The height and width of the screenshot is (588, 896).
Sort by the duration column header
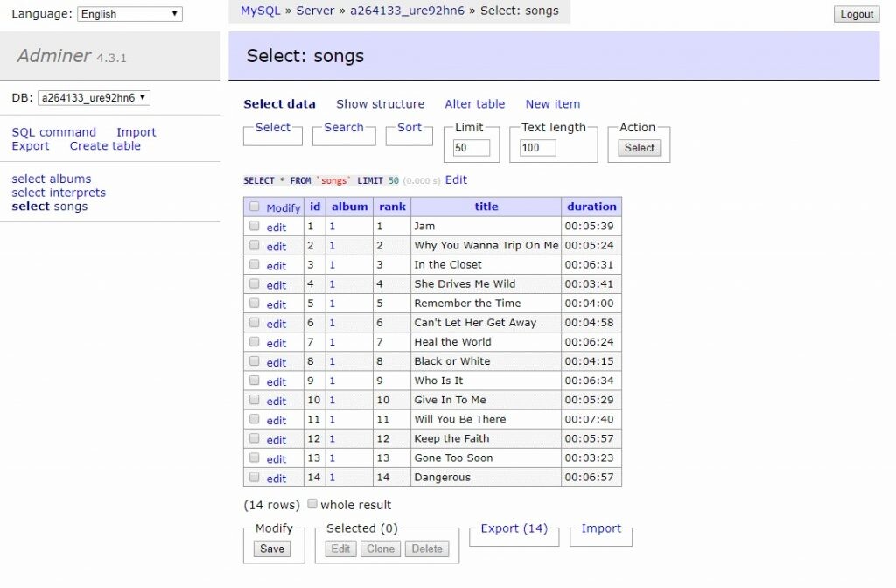coord(591,206)
